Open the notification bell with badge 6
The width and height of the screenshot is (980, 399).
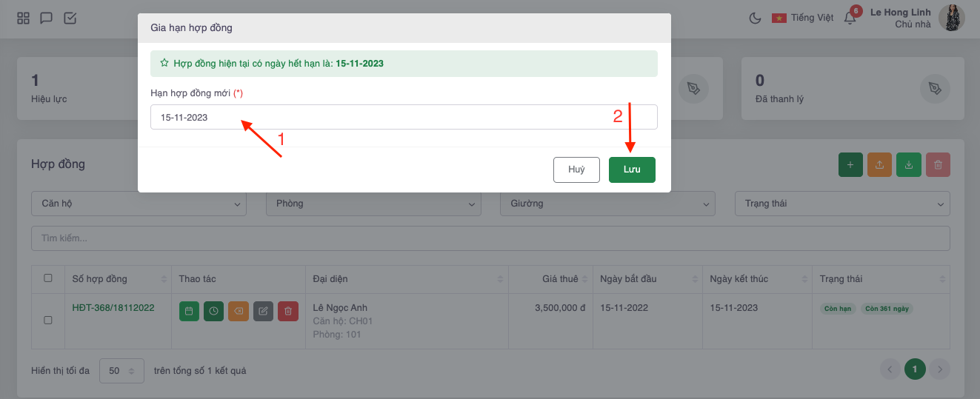850,19
